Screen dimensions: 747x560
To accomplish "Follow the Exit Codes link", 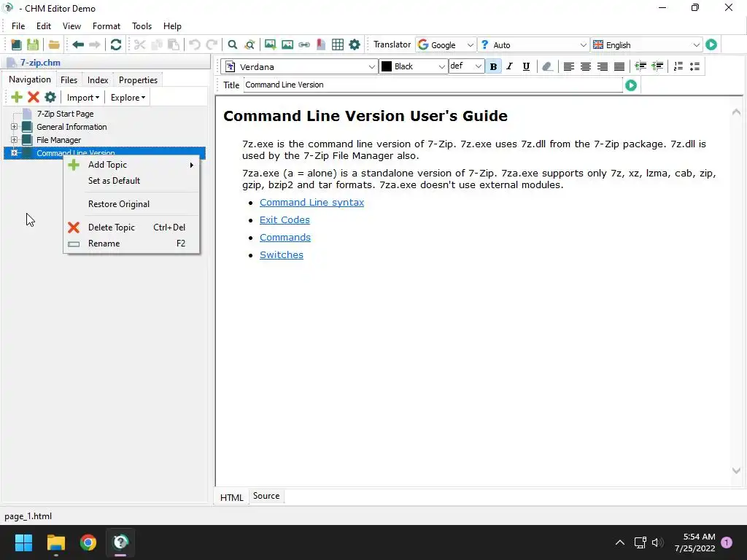I will click(x=285, y=220).
